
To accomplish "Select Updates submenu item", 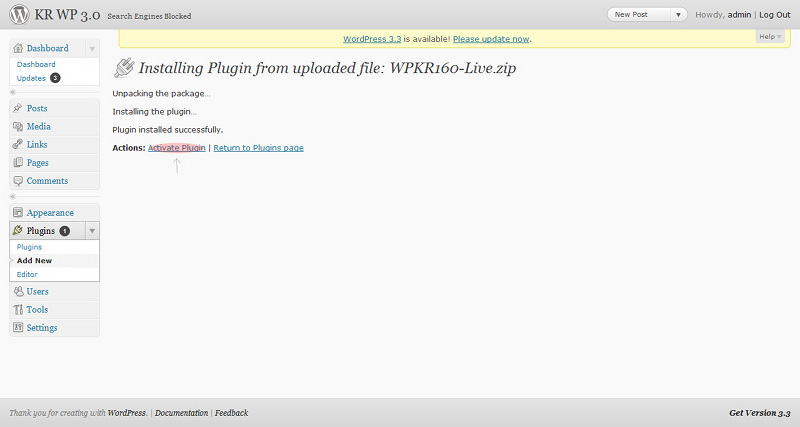I will [31, 78].
